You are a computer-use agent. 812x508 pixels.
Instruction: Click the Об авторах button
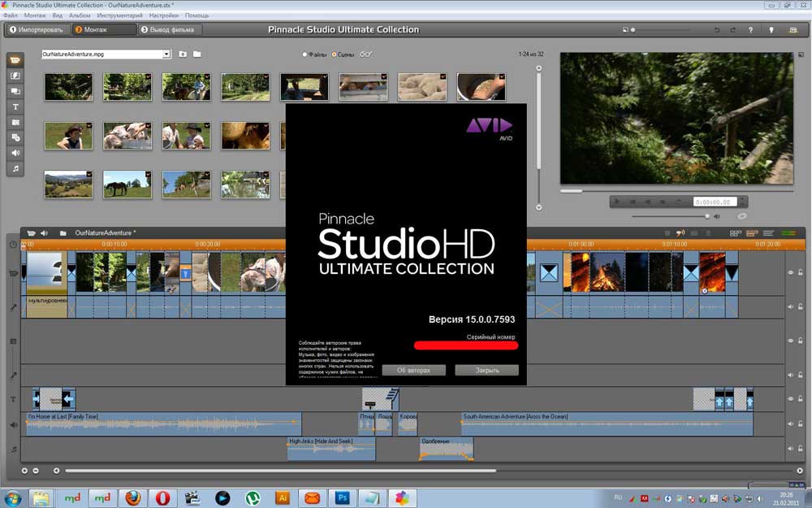(413, 370)
